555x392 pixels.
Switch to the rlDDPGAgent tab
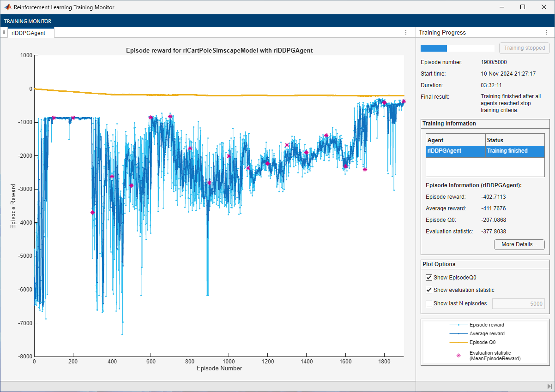pos(28,33)
